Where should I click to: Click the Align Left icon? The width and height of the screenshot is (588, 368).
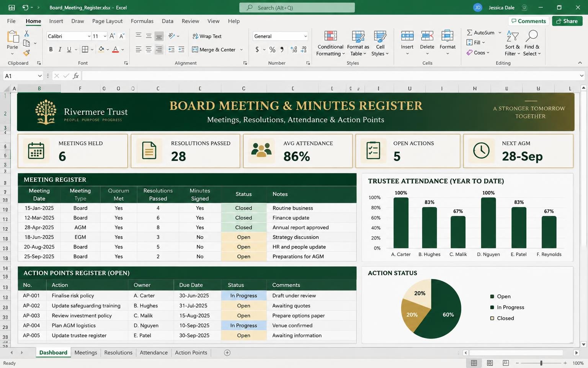(139, 49)
